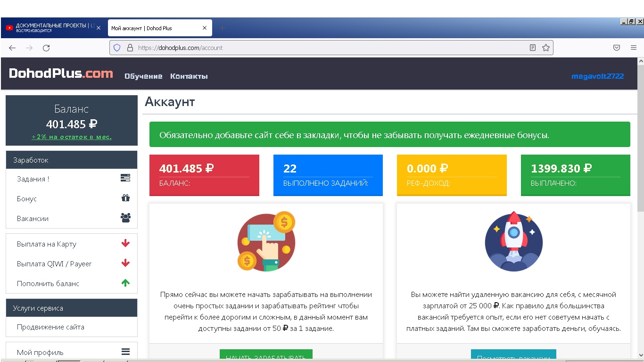Click the tasks list icon beside Задания
This screenshot has height=362, width=644.
(x=125, y=178)
